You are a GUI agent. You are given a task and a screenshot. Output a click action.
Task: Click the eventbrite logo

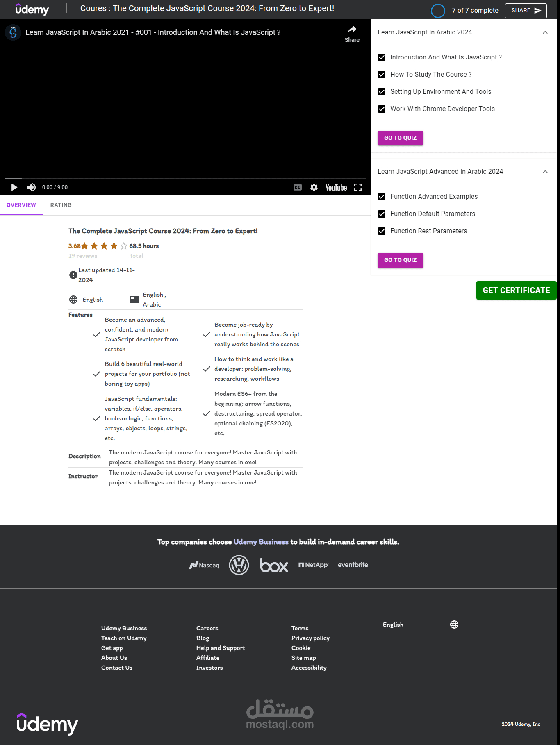[x=353, y=565]
